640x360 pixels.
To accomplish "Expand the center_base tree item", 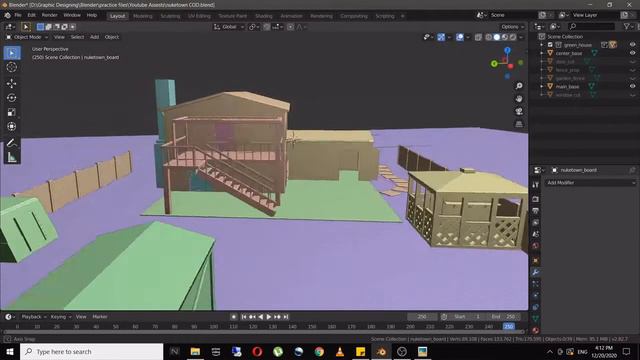I will (x=542, y=53).
